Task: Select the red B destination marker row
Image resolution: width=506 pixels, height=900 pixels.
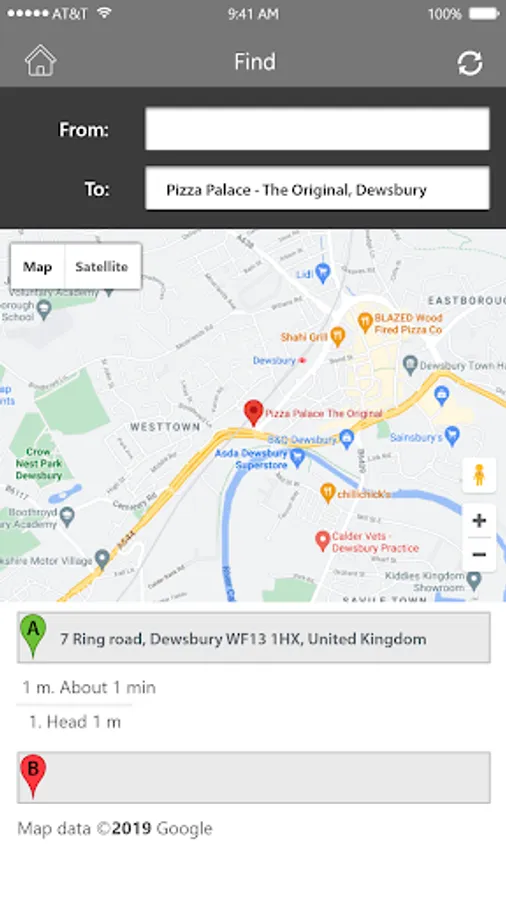Action: (x=254, y=777)
